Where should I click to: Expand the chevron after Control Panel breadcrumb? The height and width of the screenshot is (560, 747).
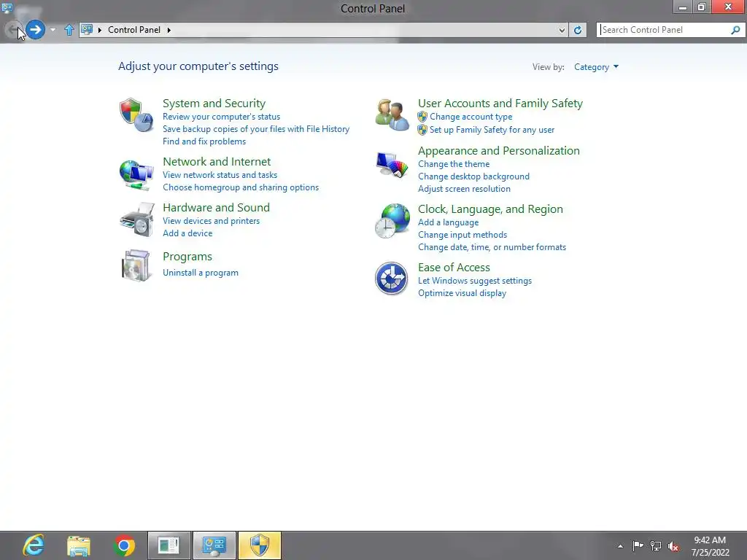169,30
